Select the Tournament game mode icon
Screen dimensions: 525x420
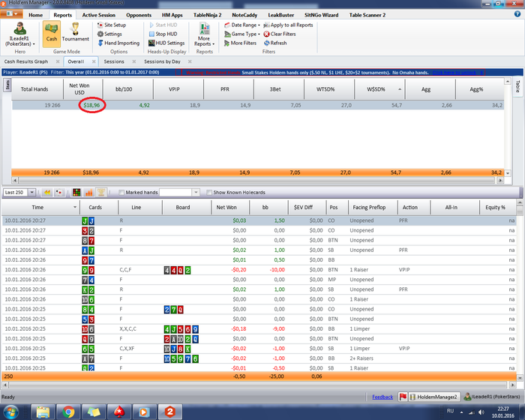(75, 33)
